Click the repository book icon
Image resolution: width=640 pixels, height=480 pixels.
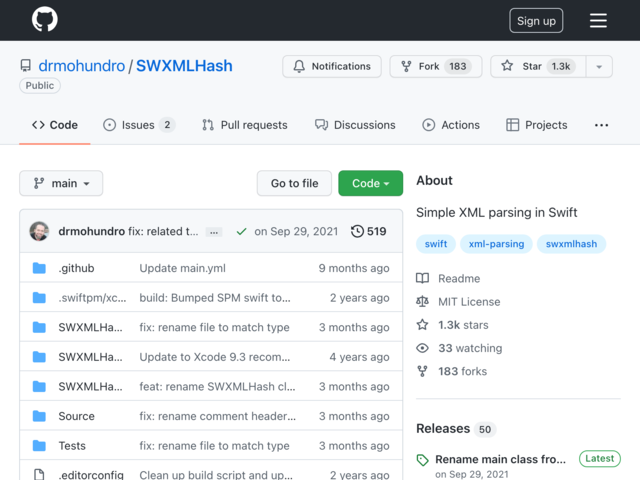[x=25, y=66]
